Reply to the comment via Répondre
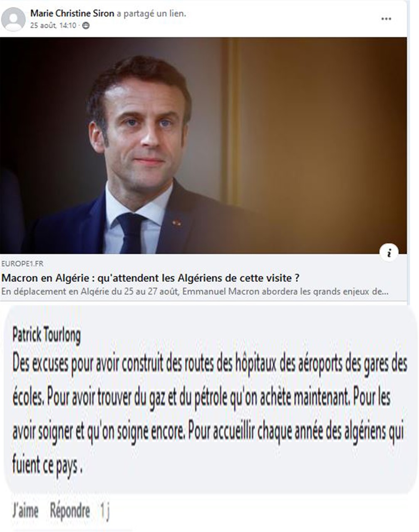This screenshot has height=532, width=419. click(x=70, y=511)
